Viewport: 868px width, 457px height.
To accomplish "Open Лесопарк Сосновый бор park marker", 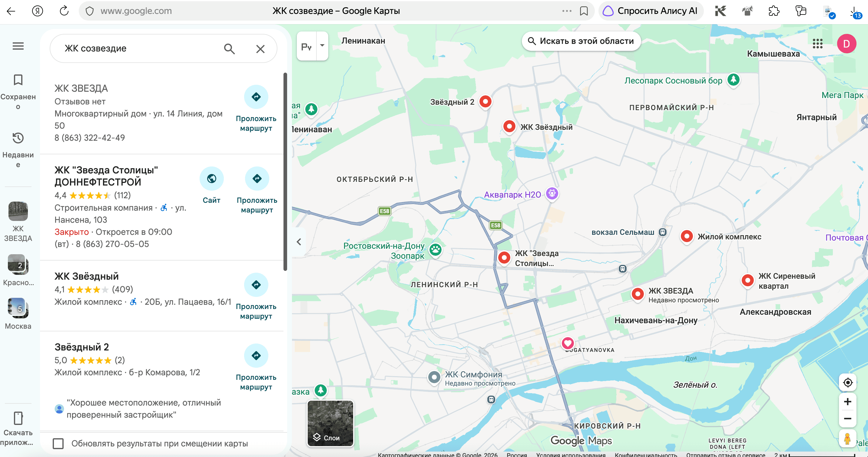I will coord(734,80).
